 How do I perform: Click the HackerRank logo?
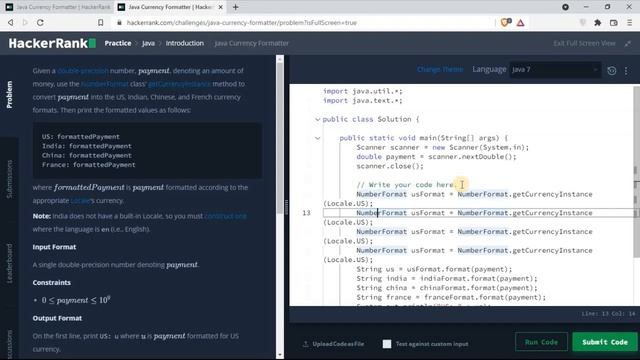pos(52,43)
